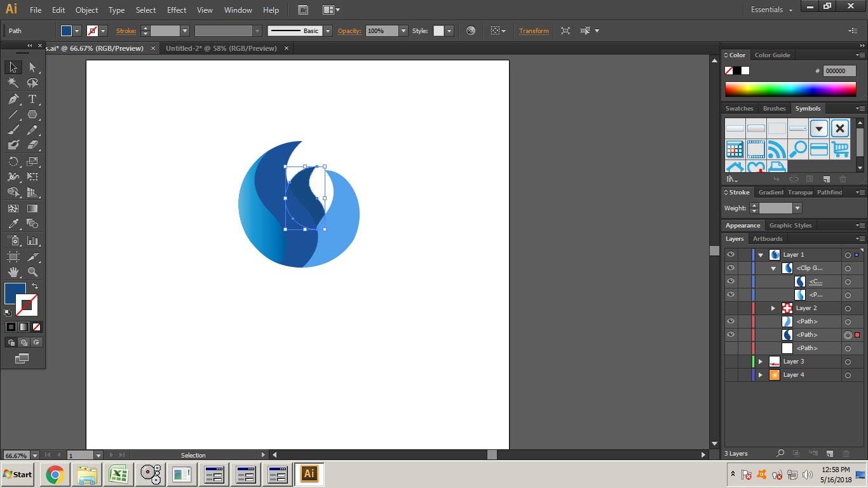Screen dimensions: 868x488
Task: Switch to the Untitled-2 document tab
Action: 221,48
